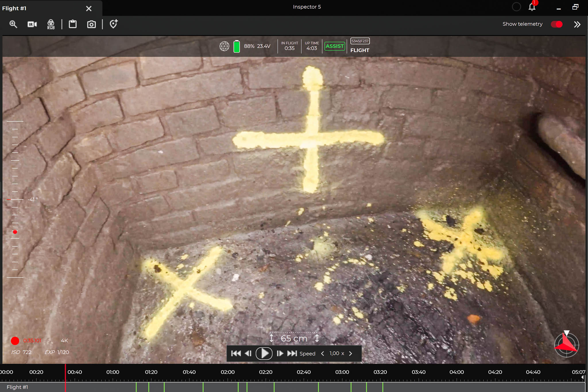
Task: Click the zoom magnifier tool icon
Action: click(x=13, y=24)
